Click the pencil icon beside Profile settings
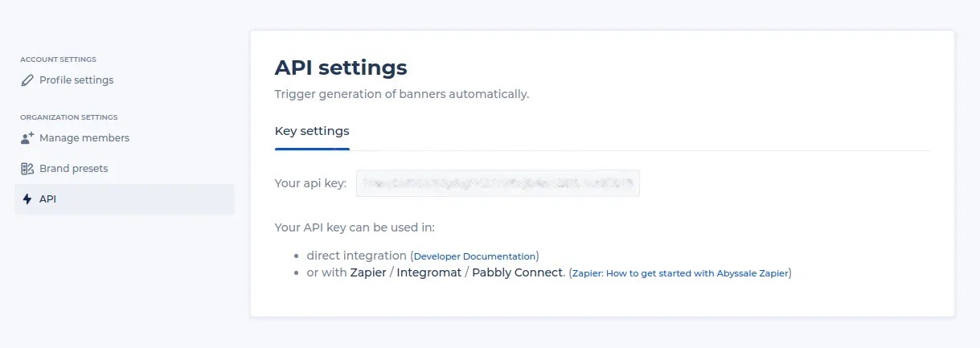 tap(27, 80)
